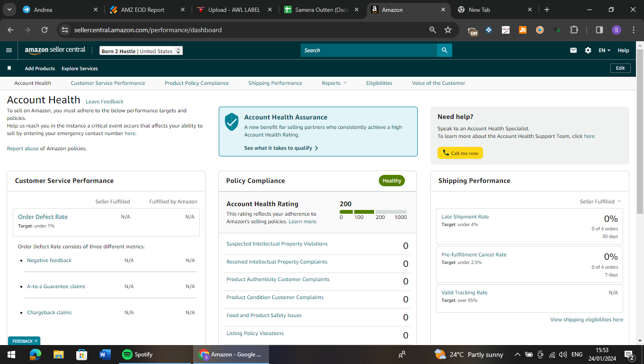Click the Amazon Seller Central logo
Viewport: 644px width, 364px height.
point(55,50)
